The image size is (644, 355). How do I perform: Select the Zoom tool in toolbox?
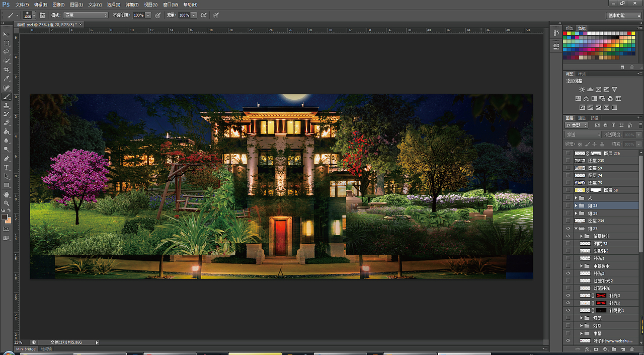tap(7, 203)
